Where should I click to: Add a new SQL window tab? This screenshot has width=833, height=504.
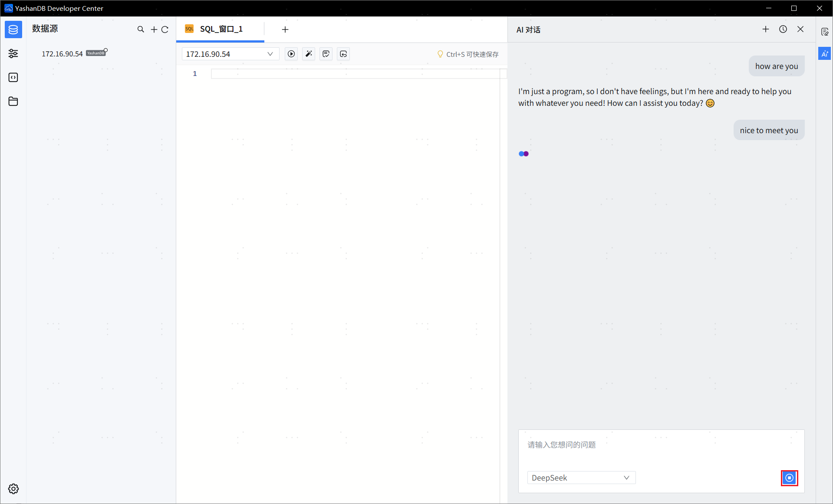[x=285, y=29]
